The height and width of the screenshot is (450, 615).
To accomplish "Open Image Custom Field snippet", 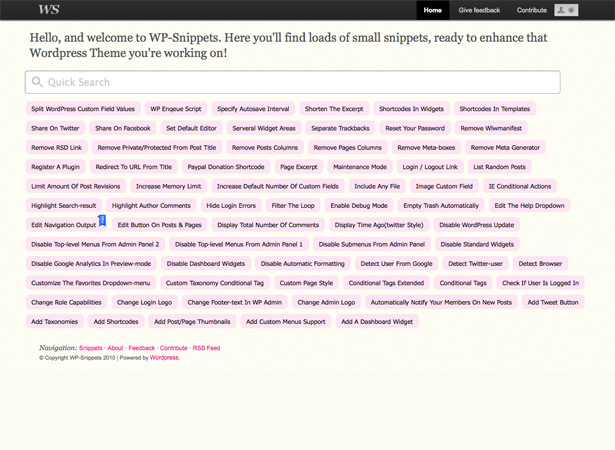I will 444,186.
